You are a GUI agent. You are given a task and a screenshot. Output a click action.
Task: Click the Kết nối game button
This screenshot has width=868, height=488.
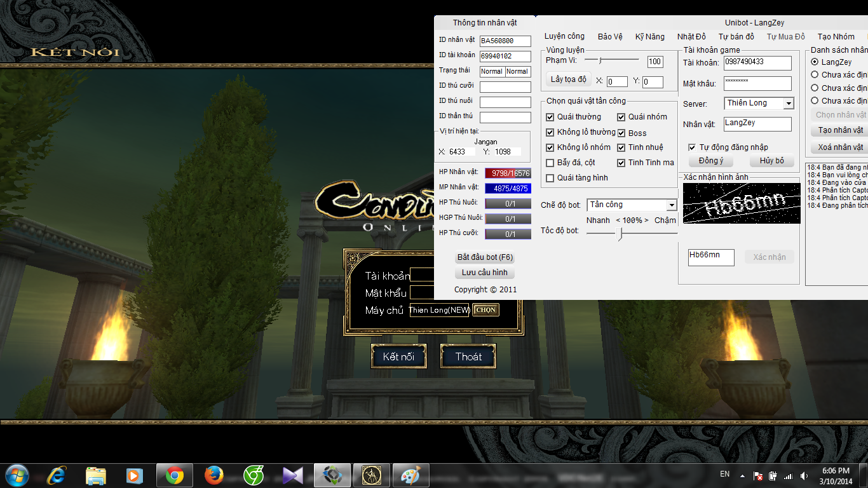click(x=398, y=356)
